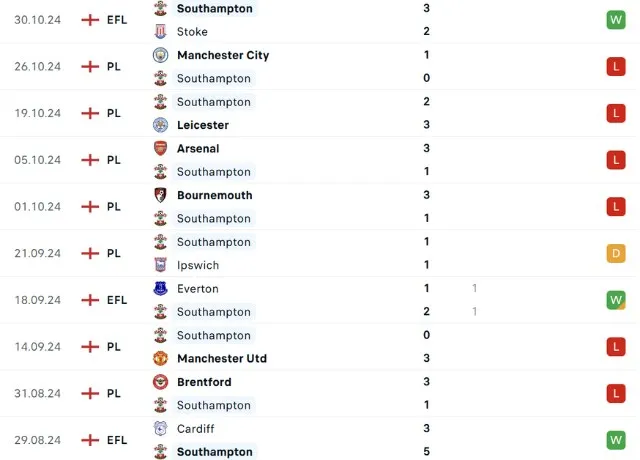Select the EFL label dated 18.09.24
The image size is (640, 460).
(x=117, y=300)
